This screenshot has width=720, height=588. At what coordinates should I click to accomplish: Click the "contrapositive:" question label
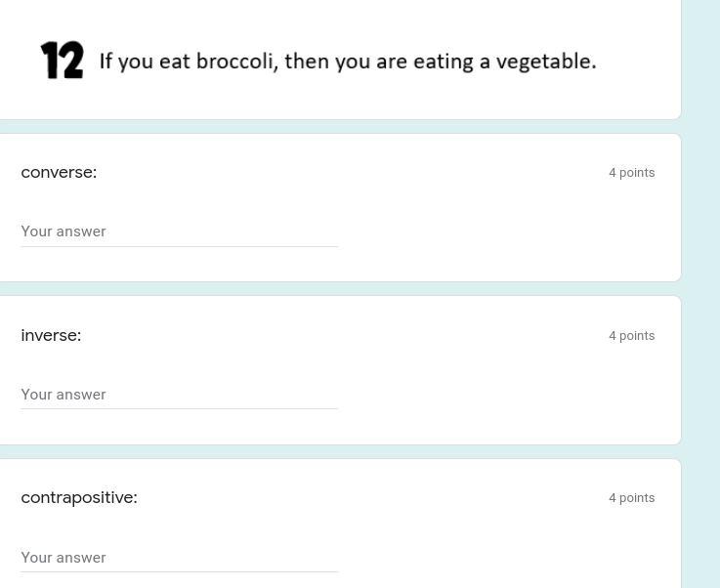point(79,497)
